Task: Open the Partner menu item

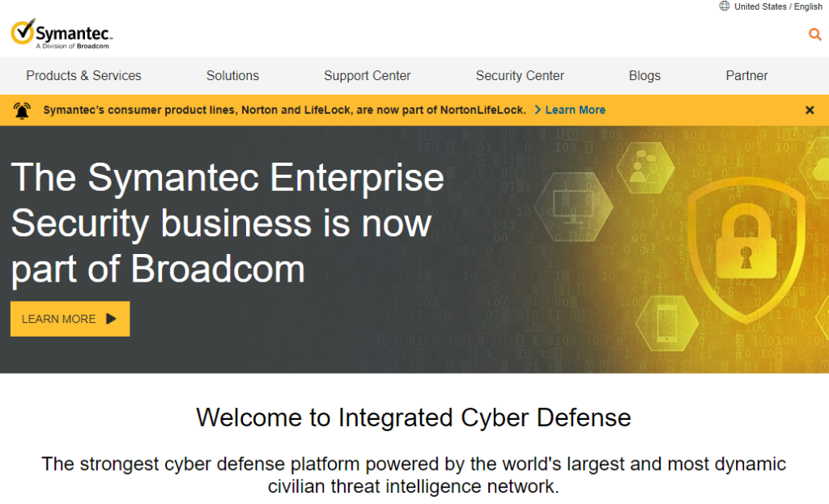Action: pos(746,76)
